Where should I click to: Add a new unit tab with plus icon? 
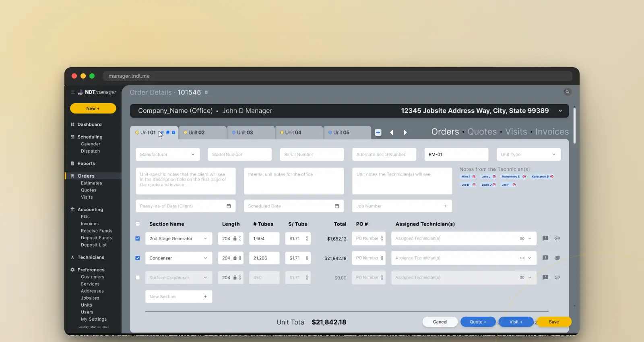pyautogui.click(x=378, y=133)
